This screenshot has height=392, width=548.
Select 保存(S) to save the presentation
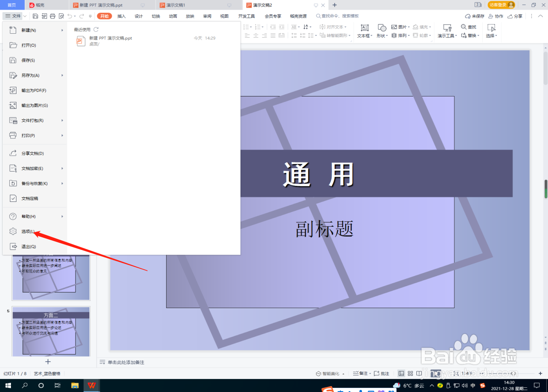pyautogui.click(x=35, y=60)
